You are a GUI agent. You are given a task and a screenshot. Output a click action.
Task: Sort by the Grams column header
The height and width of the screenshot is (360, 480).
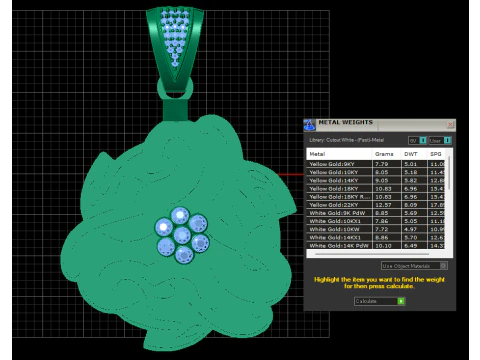(x=386, y=154)
